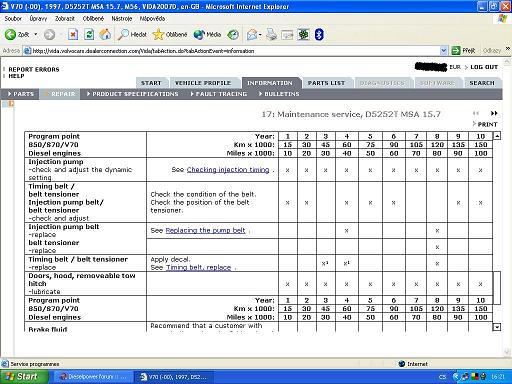Image resolution: width=512 pixels, height=384 pixels.
Task: Open Nástroje menu
Action: click(x=122, y=19)
